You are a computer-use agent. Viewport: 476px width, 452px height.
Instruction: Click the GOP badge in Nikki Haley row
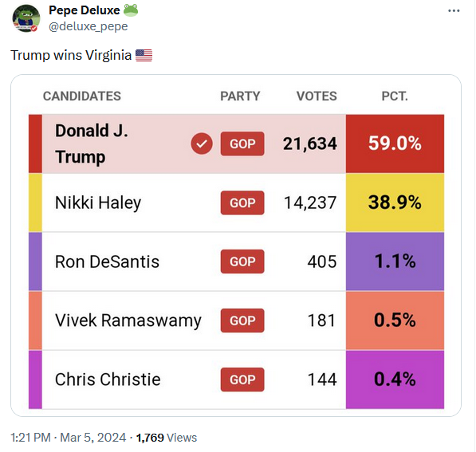tap(242, 202)
